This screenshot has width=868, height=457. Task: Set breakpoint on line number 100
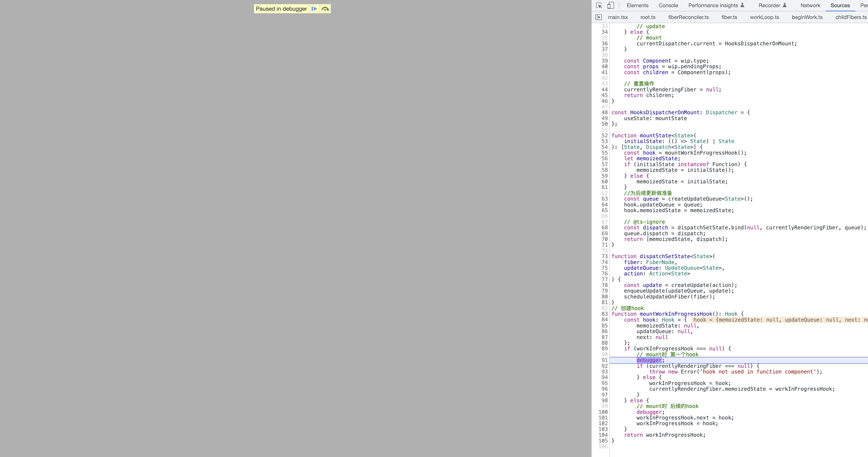pyautogui.click(x=603, y=412)
